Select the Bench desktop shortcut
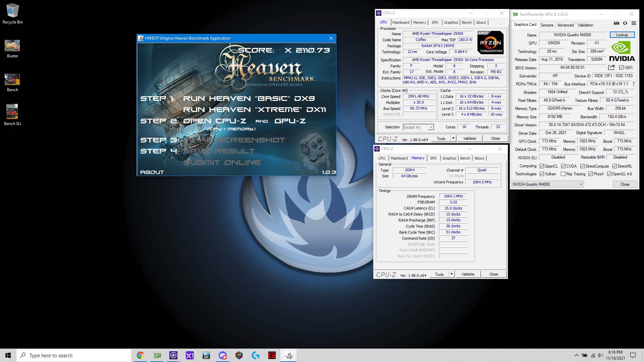This screenshot has width=644, height=362. click(12, 83)
